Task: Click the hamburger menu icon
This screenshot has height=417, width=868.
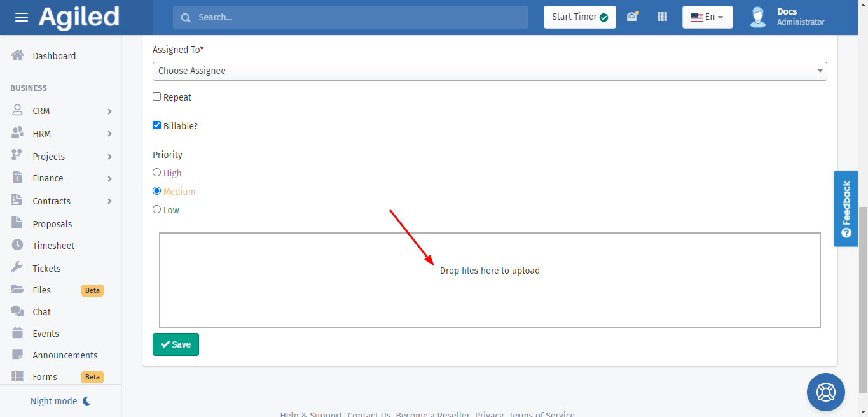Action: point(22,17)
